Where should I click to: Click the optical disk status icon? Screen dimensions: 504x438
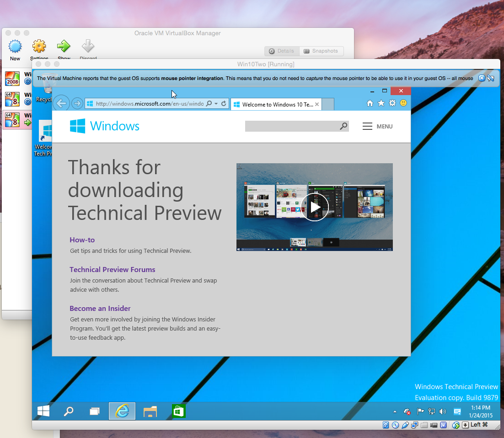pyautogui.click(x=395, y=425)
